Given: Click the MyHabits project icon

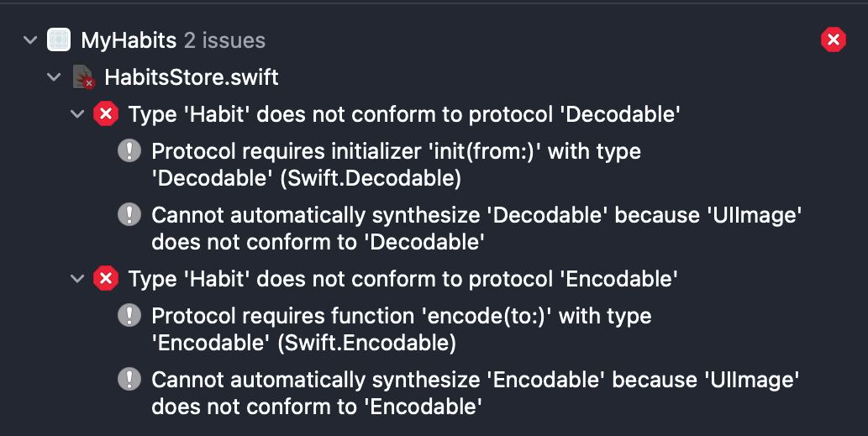Looking at the screenshot, I should coord(59,39).
